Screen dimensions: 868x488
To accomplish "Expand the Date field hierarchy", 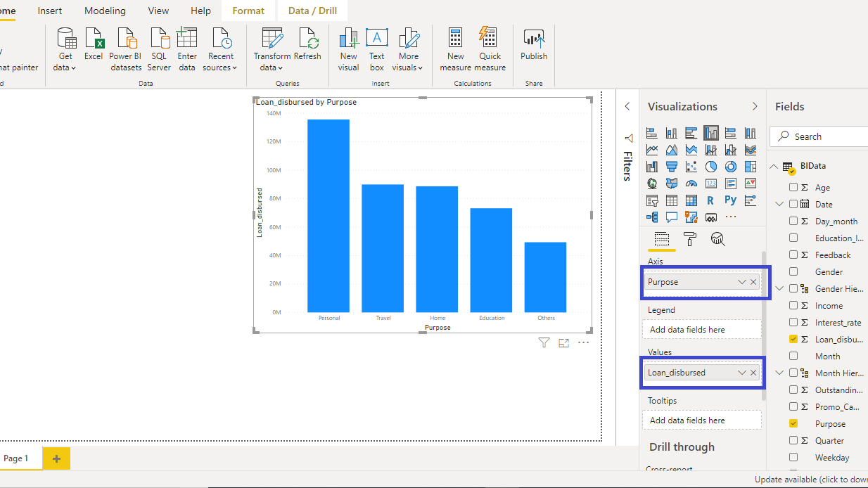I will point(779,205).
